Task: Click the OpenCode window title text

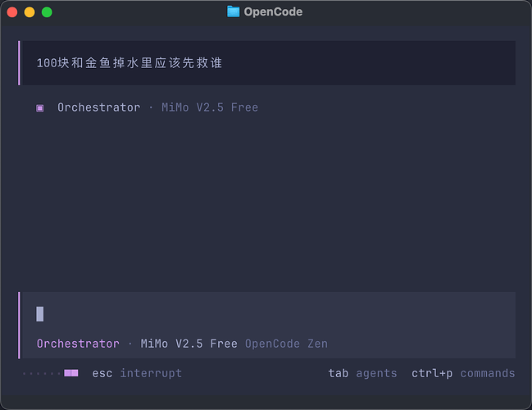Action: [x=273, y=11]
